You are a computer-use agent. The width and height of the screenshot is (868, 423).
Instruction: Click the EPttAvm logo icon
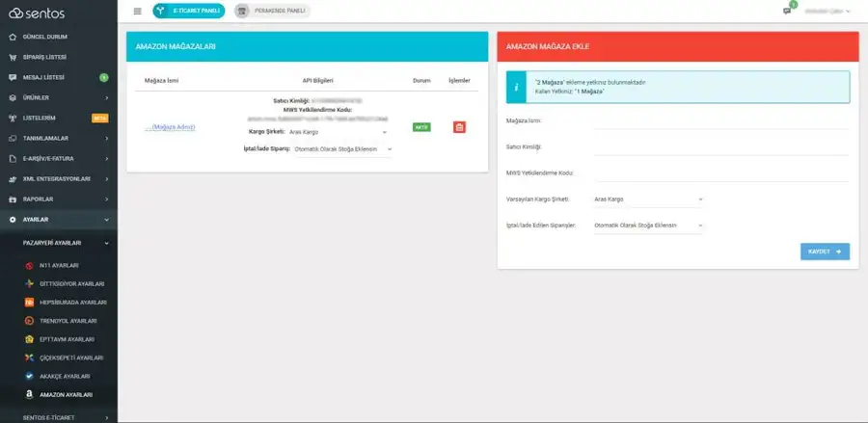coord(29,339)
